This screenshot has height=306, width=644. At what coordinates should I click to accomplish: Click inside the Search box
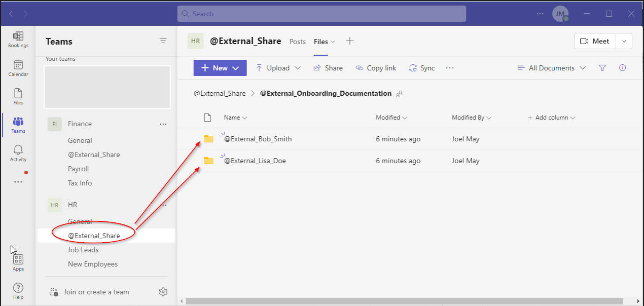point(321,14)
